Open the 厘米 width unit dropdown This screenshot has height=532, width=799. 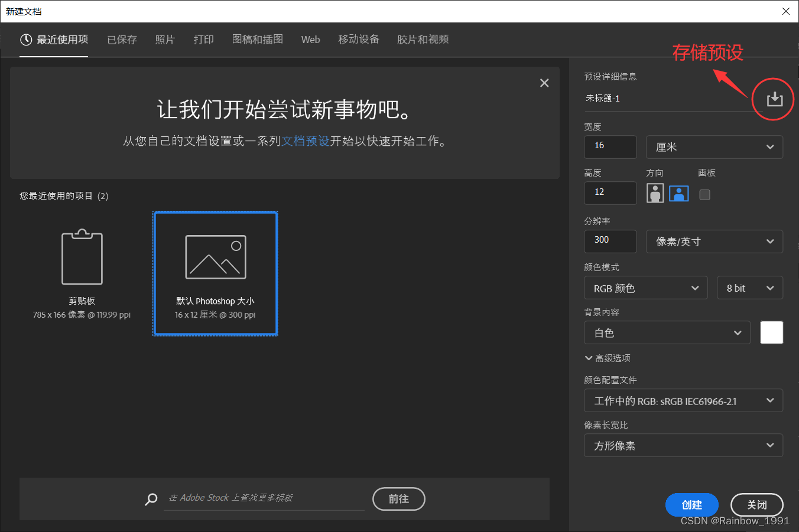[714, 147]
